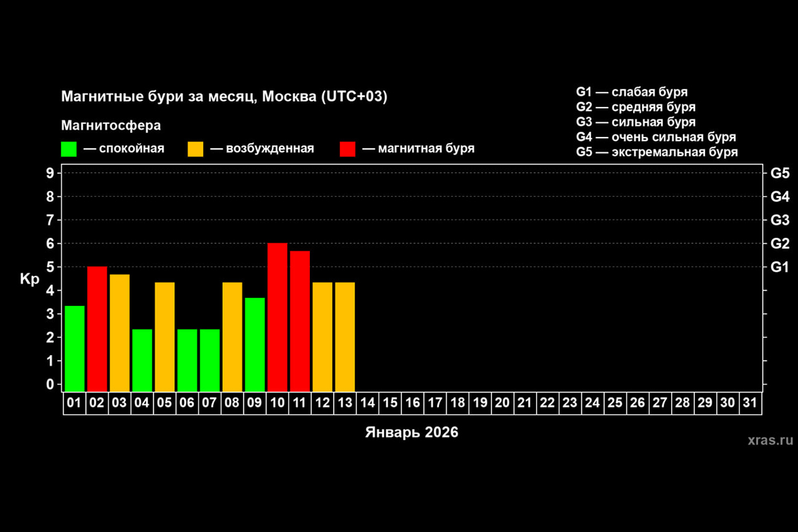This screenshot has height=532, width=798.
Task: Click the 'Январь 2026' month label
Action: point(412,432)
